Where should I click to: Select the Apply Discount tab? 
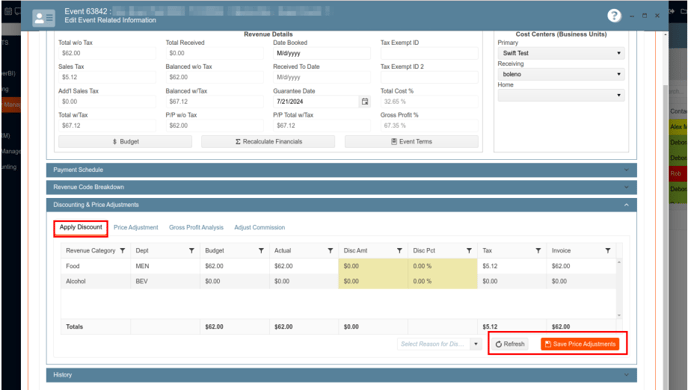pos(81,227)
